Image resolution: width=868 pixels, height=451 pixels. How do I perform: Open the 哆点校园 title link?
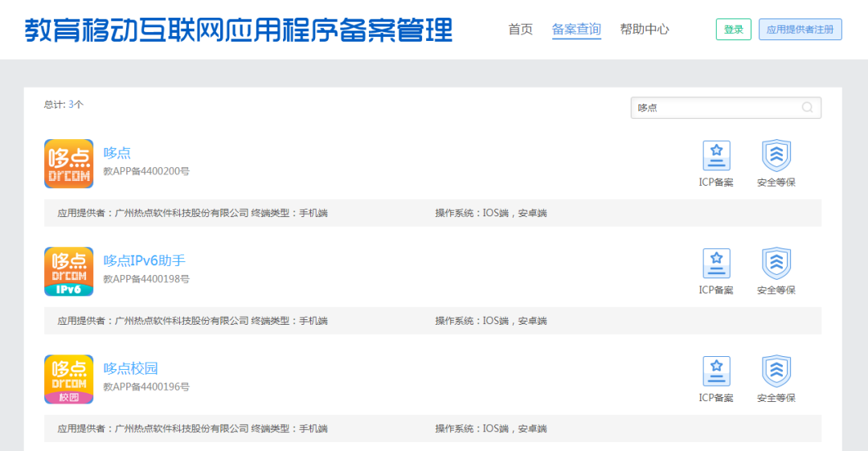[131, 368]
